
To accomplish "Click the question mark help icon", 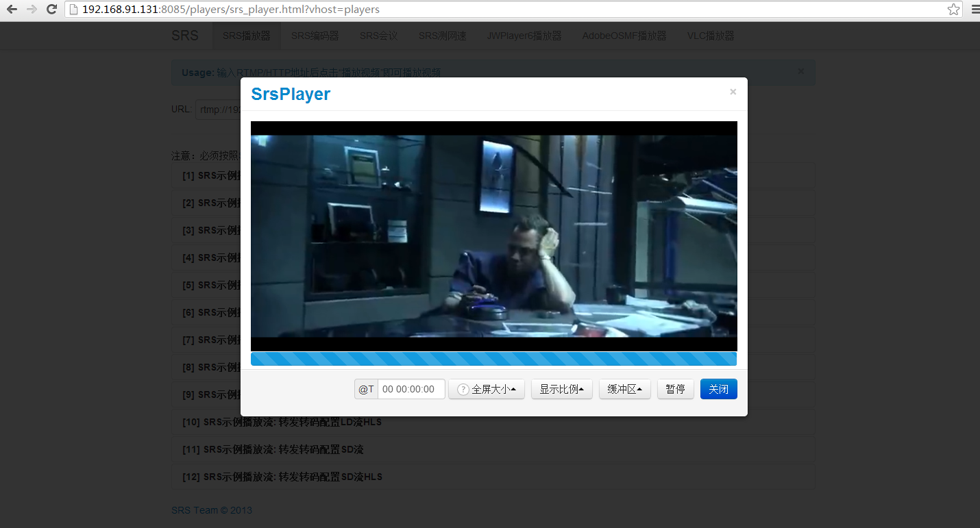I will click(463, 389).
